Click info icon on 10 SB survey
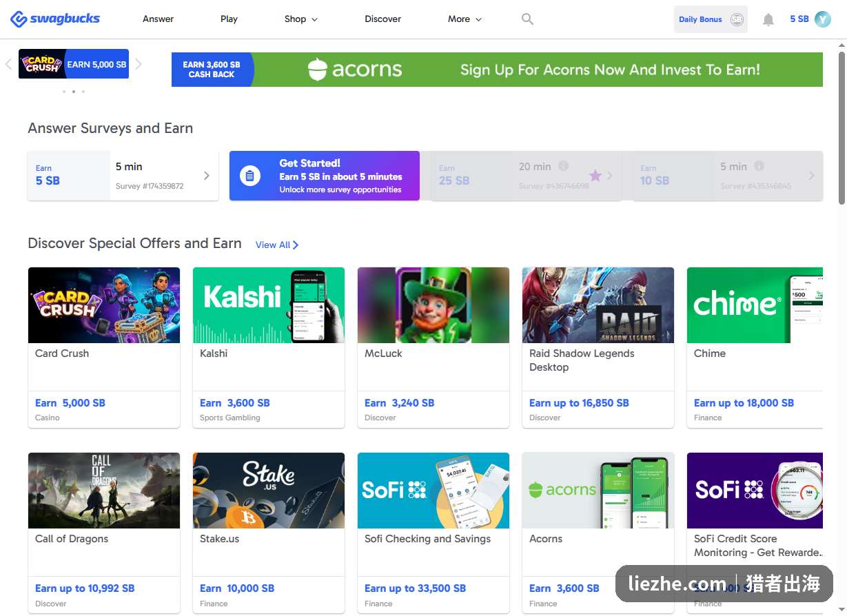Viewport: 847px width, 616px height. pos(759,166)
